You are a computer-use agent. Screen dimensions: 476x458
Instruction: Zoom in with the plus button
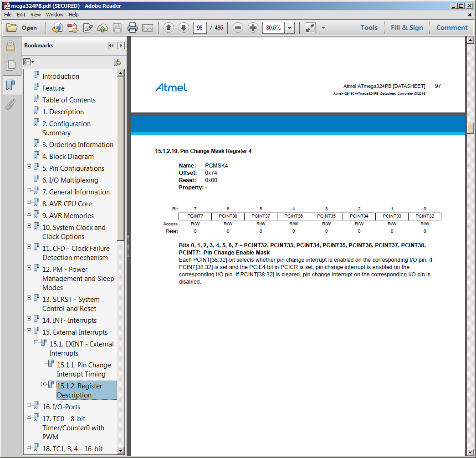click(x=253, y=28)
